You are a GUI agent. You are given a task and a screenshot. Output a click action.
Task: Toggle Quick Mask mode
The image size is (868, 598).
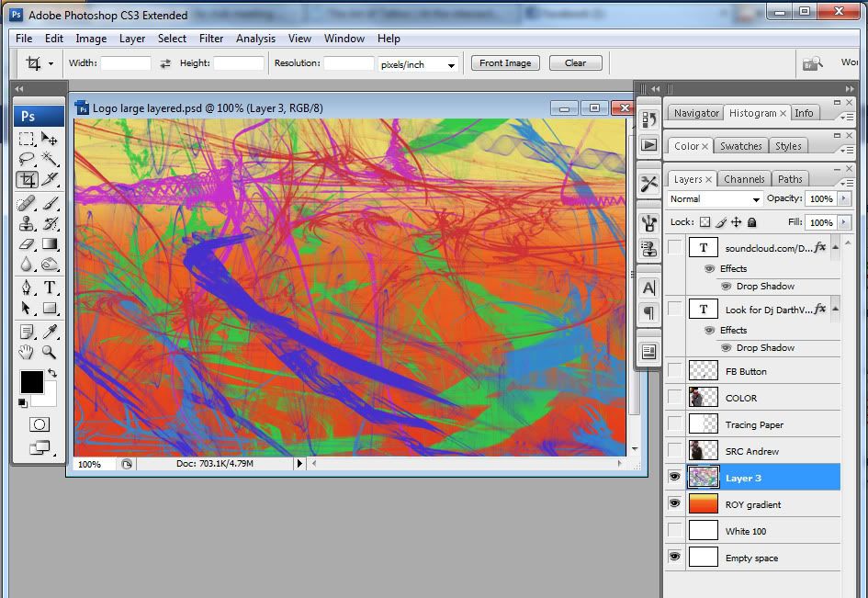click(39, 424)
